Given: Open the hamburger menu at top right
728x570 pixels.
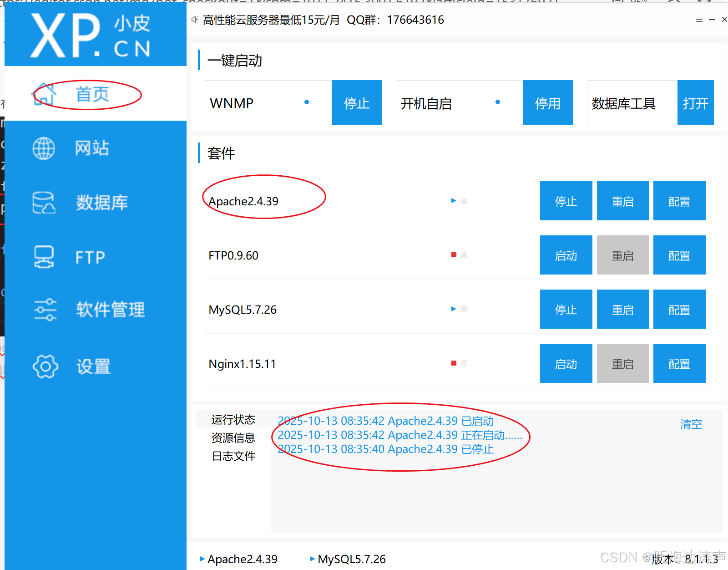Looking at the screenshot, I should 699,19.
